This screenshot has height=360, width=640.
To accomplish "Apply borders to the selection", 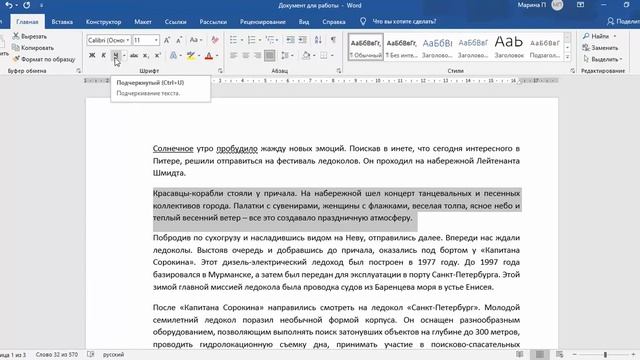I will coord(324,56).
